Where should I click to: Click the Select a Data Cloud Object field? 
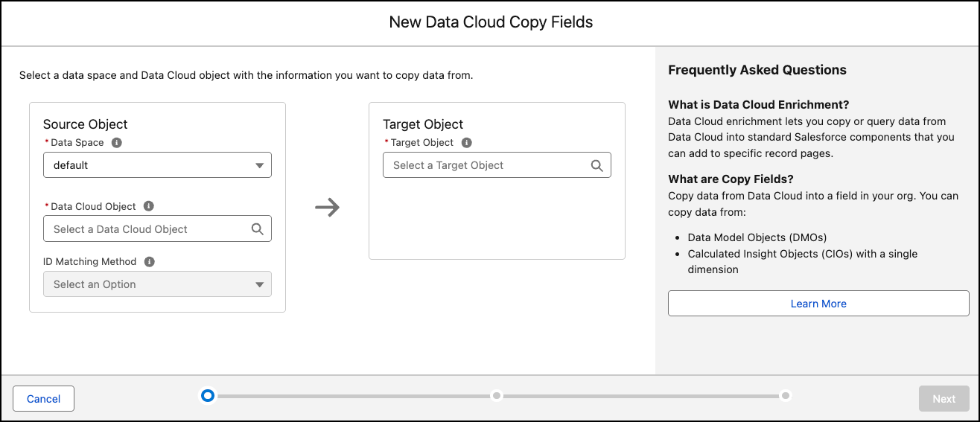tap(145, 229)
